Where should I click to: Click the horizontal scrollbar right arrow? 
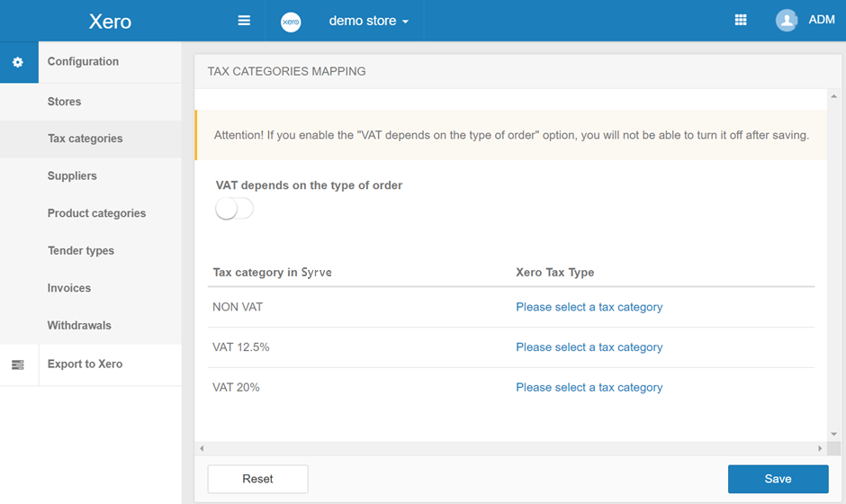pyautogui.click(x=820, y=448)
